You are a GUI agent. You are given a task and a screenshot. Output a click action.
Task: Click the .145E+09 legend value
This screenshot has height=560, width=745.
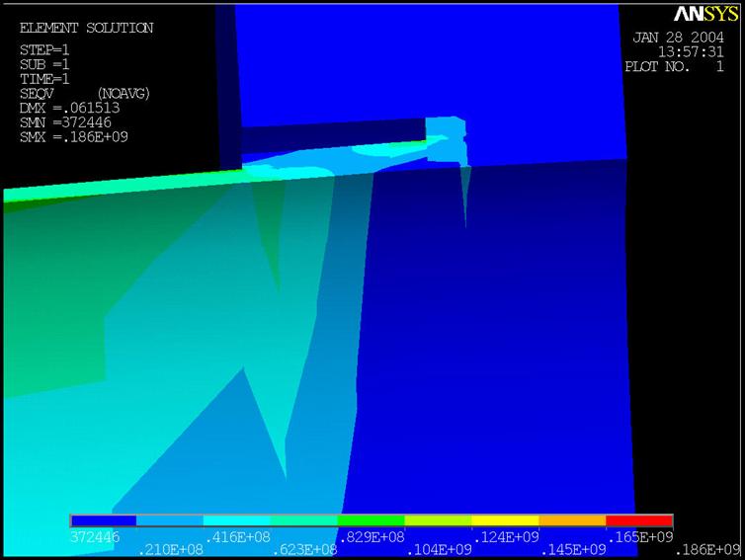click(573, 550)
